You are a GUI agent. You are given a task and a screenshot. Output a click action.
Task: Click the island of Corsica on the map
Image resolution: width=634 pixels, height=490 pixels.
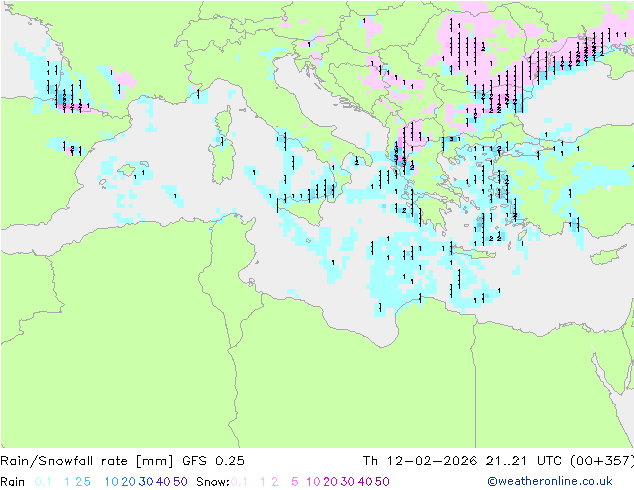tap(226, 120)
